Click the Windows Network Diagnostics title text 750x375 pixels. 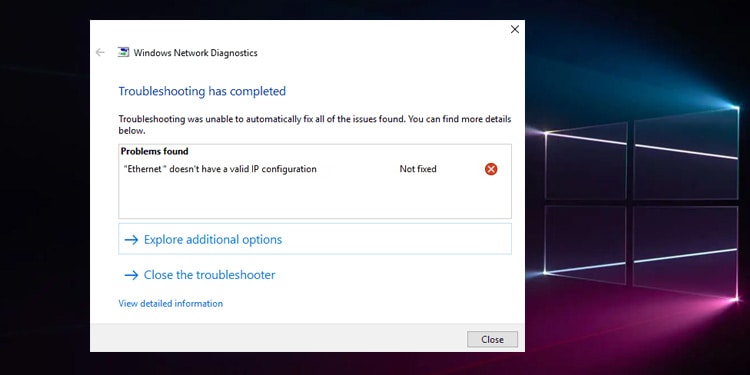point(195,53)
